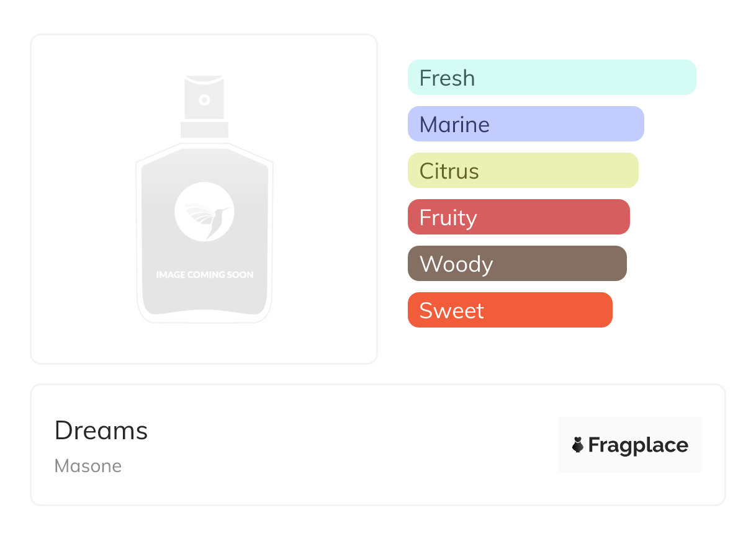Select the brown Woody accord bar
The height and width of the screenshot is (536, 756).
pos(516,264)
